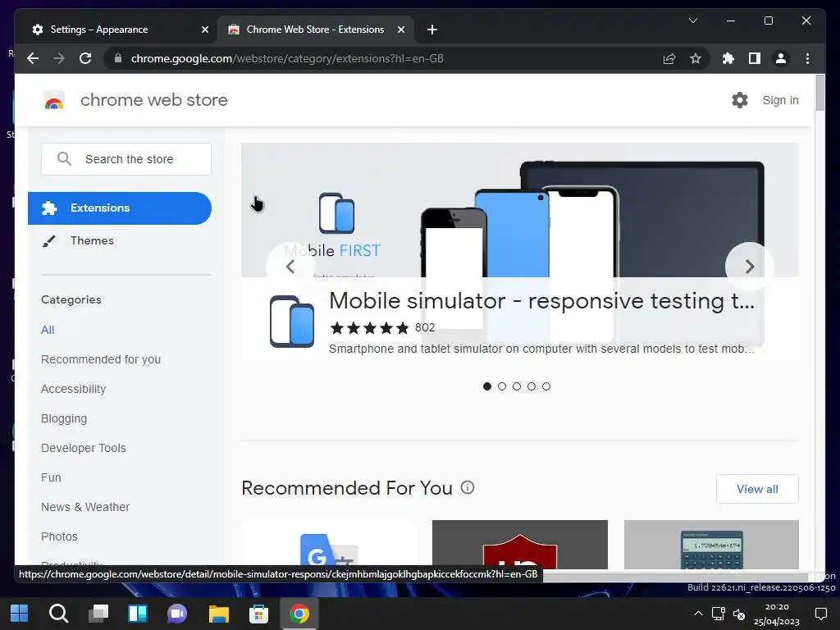
Task: Click the View all button
Action: coord(757,489)
